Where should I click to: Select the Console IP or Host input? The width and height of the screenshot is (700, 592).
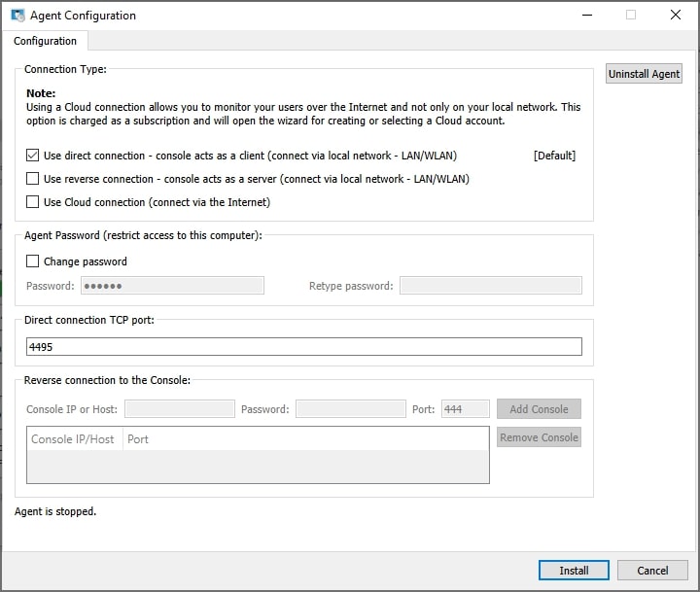179,409
